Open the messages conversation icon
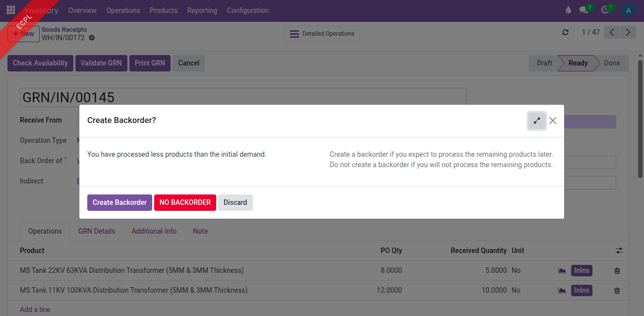Screen dimensions: 644x316 (x=584, y=10)
